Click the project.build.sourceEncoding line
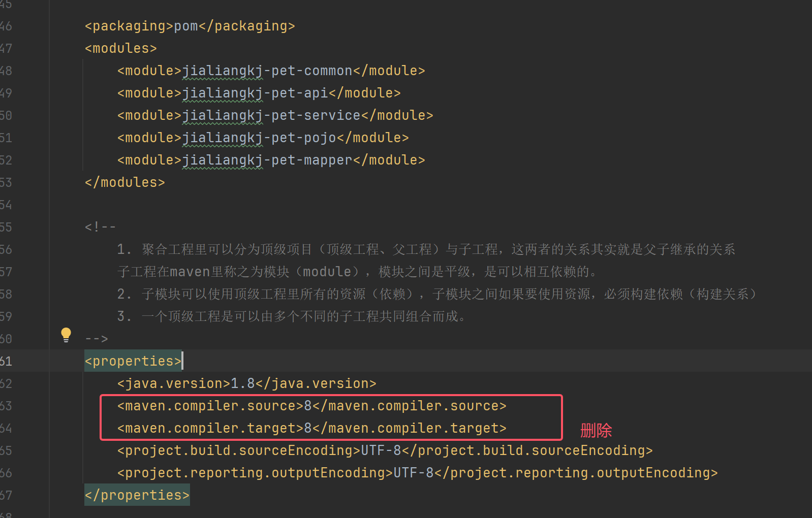812x518 pixels. [x=385, y=450]
